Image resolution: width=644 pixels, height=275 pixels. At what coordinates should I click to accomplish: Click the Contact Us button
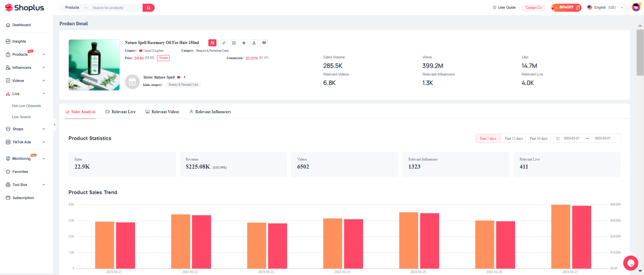pos(533,7)
